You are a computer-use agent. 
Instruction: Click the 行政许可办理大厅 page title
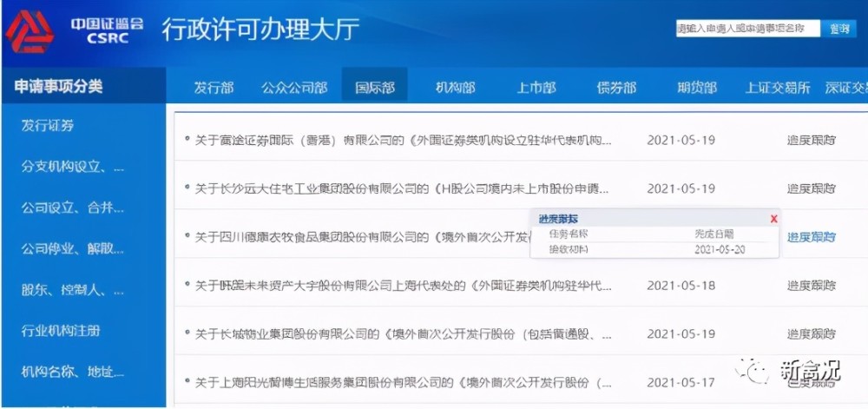[260, 30]
